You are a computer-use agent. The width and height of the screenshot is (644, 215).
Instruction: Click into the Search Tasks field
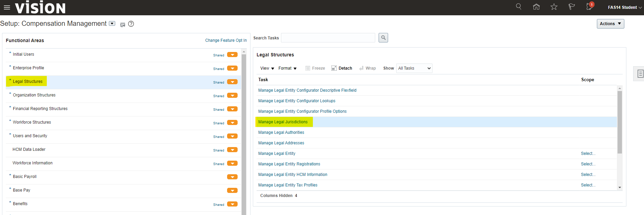point(328,38)
